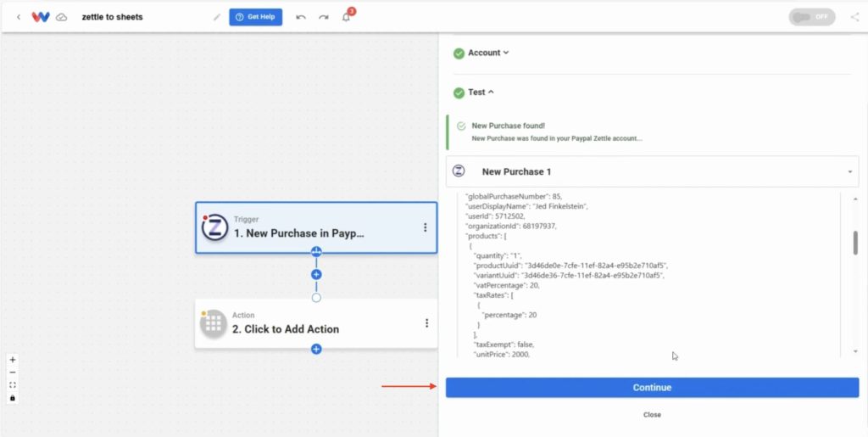Click the Zettle trigger app icon
Viewport: 868px width, 437px height.
click(x=214, y=227)
